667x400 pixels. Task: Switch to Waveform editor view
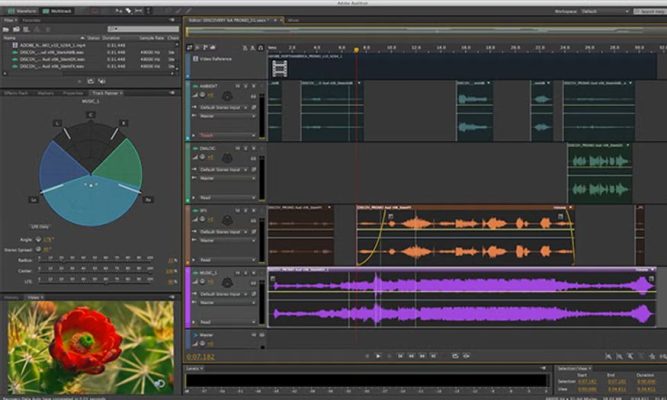pos(22,10)
